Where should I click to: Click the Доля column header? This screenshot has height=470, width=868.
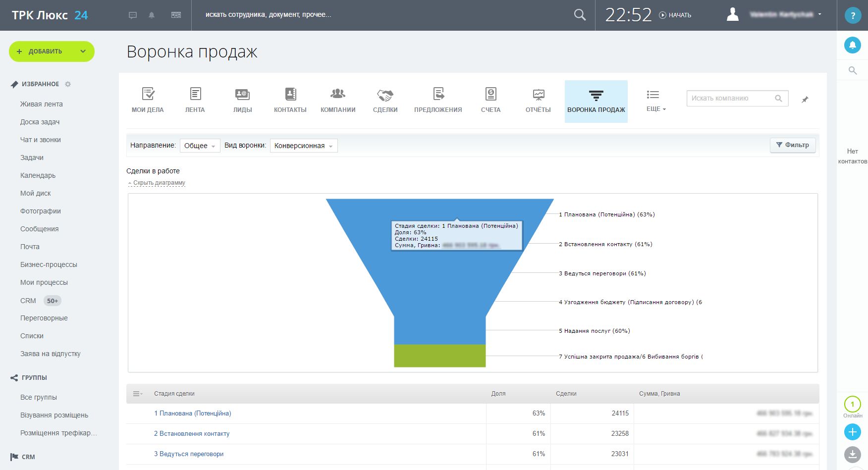click(x=498, y=394)
